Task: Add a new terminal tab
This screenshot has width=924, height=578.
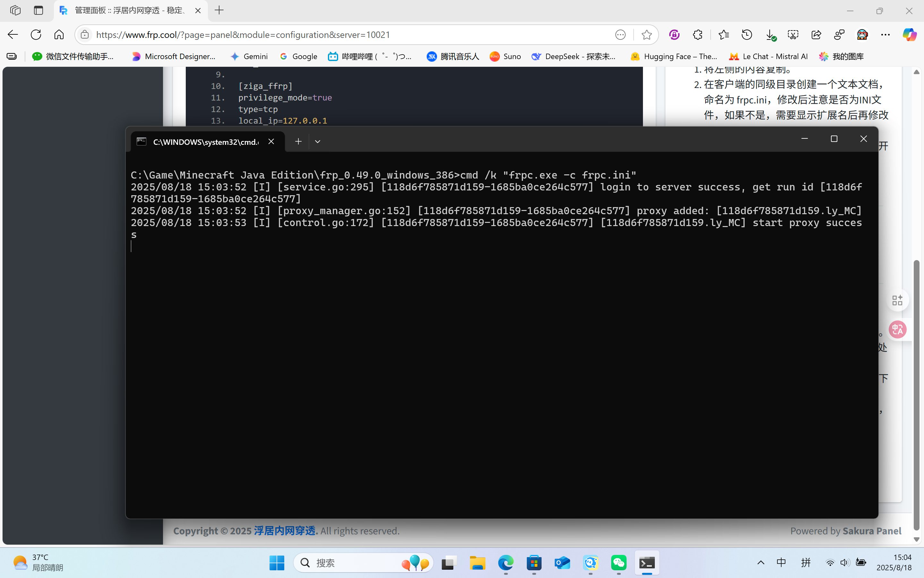Action: tap(298, 141)
